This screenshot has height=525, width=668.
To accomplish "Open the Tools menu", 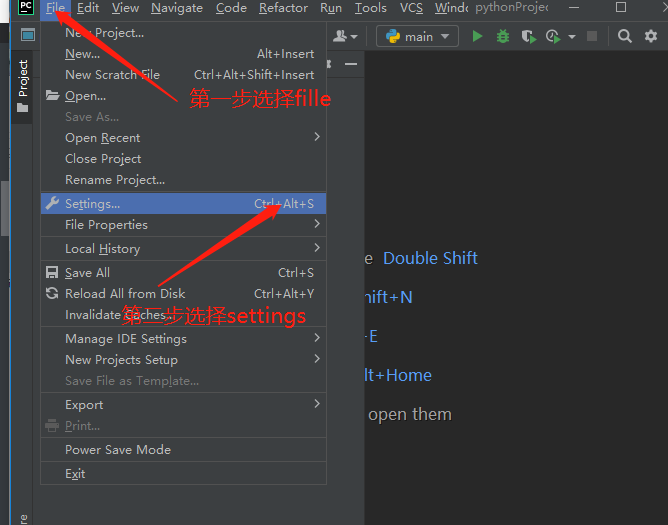I will 371,8.
